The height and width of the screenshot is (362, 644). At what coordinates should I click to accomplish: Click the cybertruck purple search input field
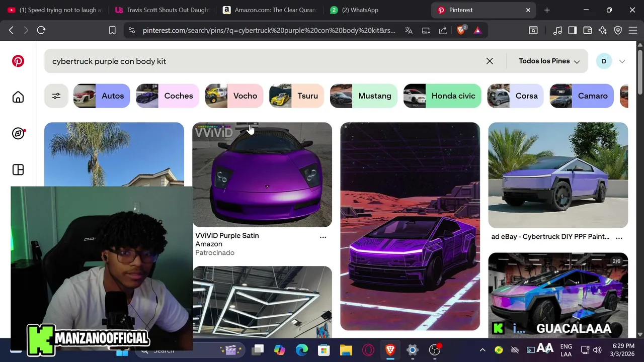click(x=262, y=61)
